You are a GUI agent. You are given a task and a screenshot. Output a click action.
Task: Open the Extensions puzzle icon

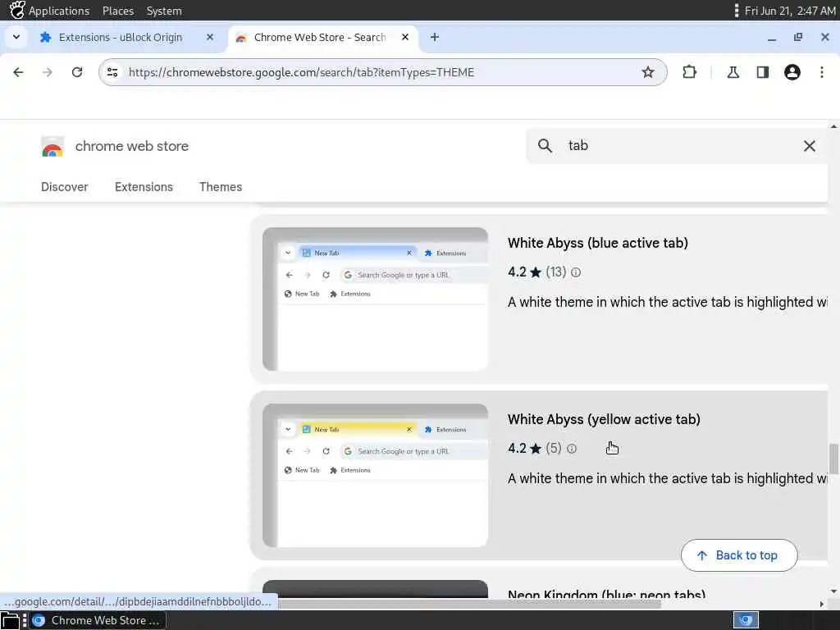[x=689, y=72]
